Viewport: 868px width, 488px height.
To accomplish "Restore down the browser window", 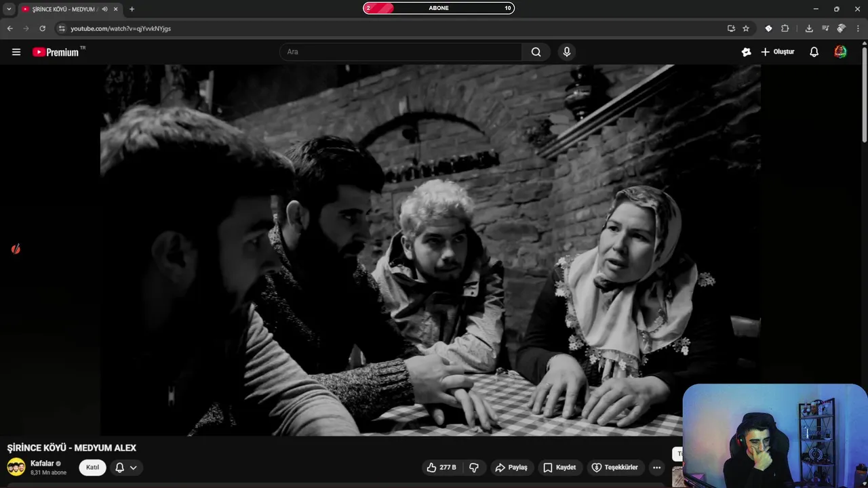I will coord(837,9).
